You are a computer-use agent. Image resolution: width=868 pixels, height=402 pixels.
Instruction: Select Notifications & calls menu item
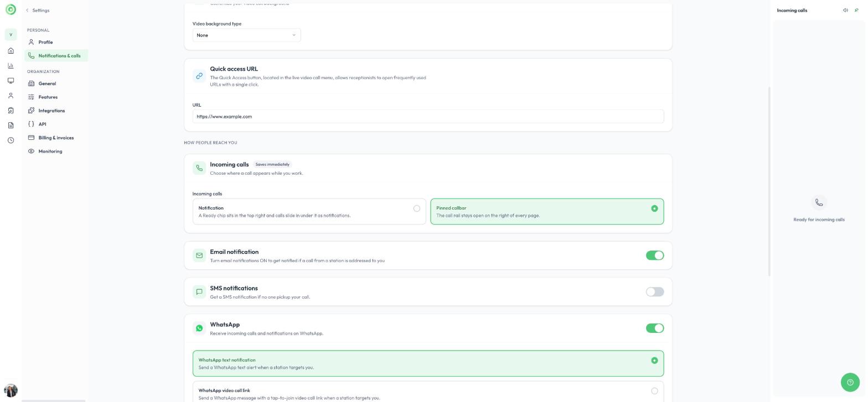tap(56, 56)
